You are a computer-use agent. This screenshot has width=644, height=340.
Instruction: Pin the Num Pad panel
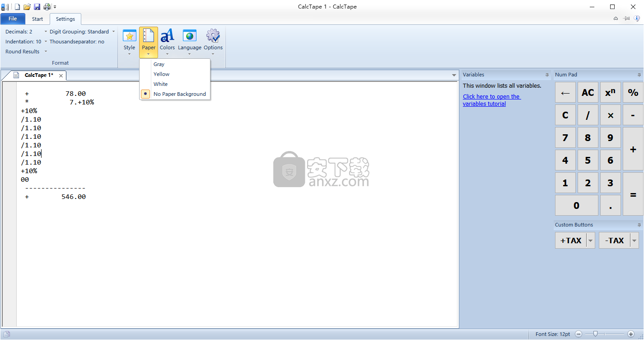click(639, 75)
